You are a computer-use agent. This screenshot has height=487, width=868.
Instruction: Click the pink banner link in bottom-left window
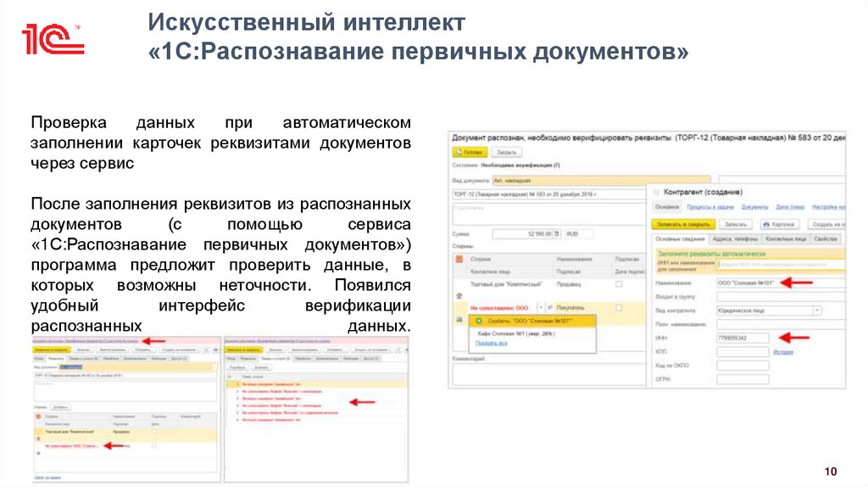pos(86,341)
